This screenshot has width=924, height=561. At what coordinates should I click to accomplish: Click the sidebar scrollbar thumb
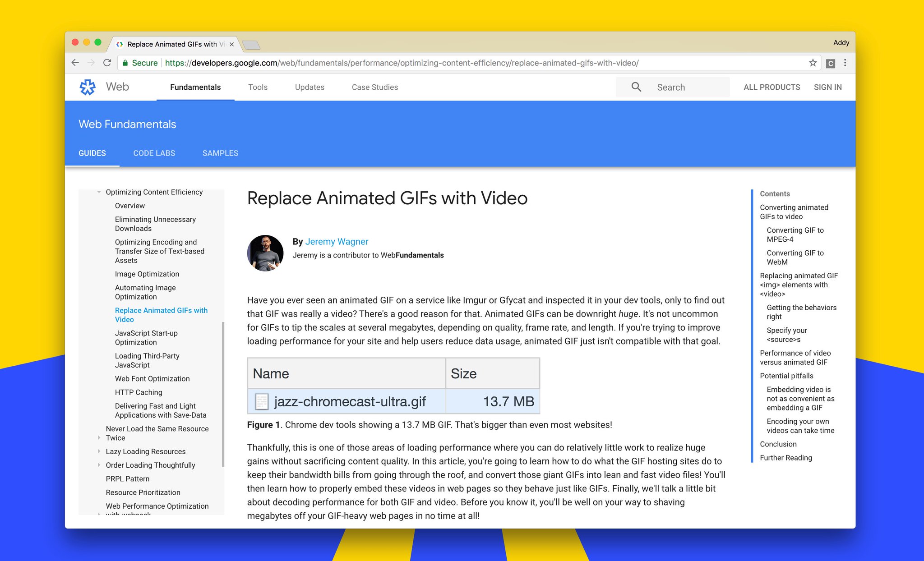[223, 395]
